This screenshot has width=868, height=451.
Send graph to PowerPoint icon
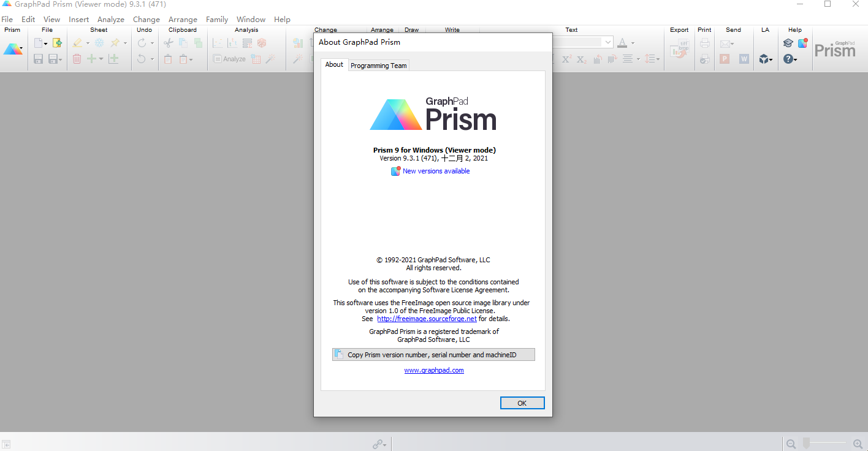[725, 59]
